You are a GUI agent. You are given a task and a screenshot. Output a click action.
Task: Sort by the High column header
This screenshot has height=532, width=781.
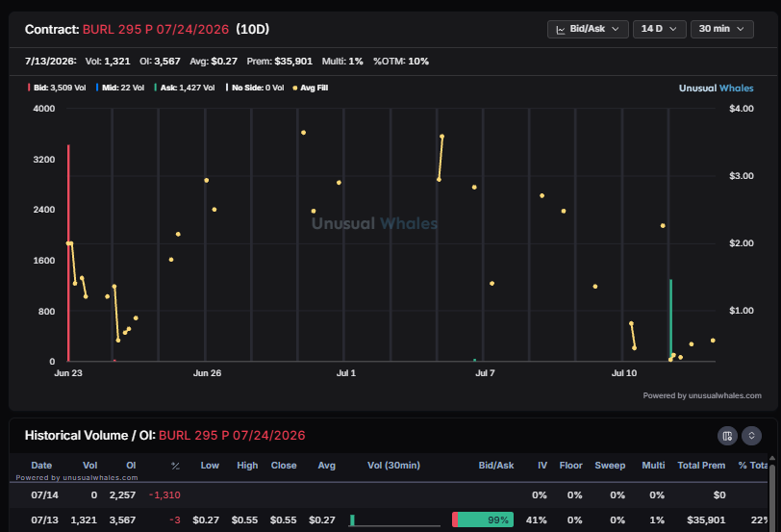[x=247, y=466]
